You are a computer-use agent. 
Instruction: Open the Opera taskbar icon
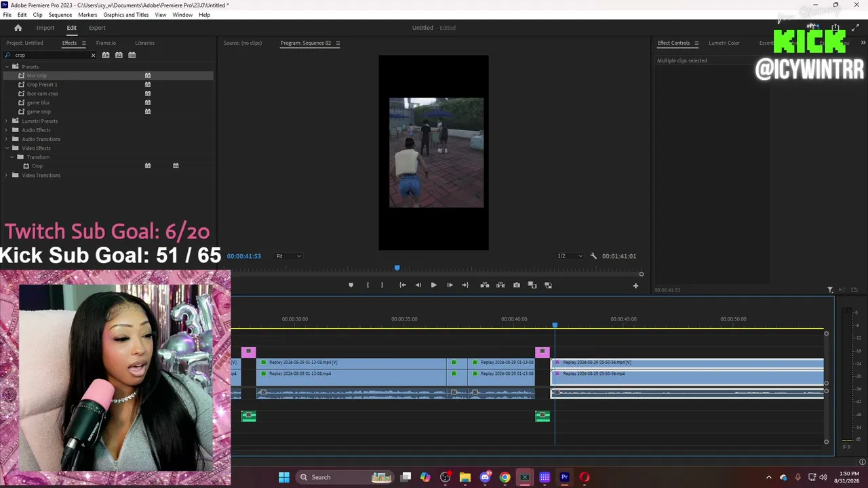coord(585,477)
